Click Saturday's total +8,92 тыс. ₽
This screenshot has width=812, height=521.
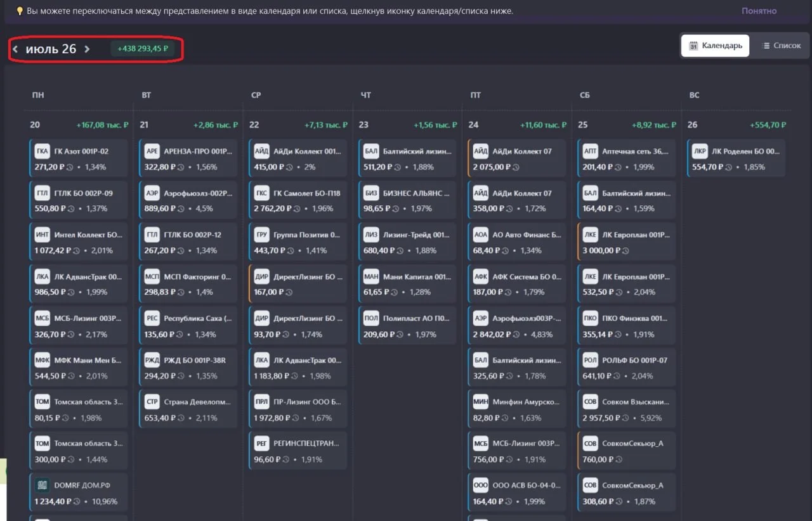click(x=654, y=125)
